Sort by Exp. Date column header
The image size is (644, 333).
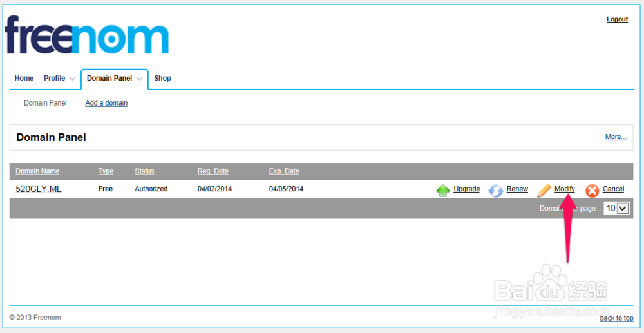(x=284, y=171)
